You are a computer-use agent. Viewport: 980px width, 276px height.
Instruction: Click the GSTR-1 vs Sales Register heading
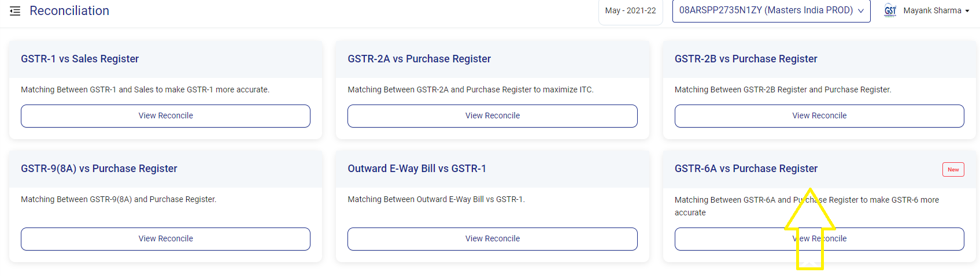[80, 59]
